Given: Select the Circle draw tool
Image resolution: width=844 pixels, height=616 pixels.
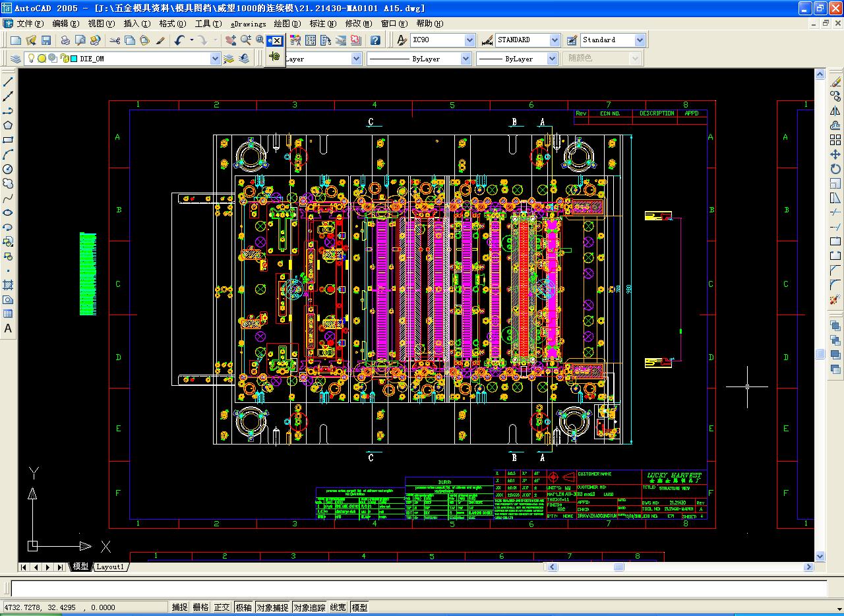Looking at the screenshot, I should click(8, 169).
